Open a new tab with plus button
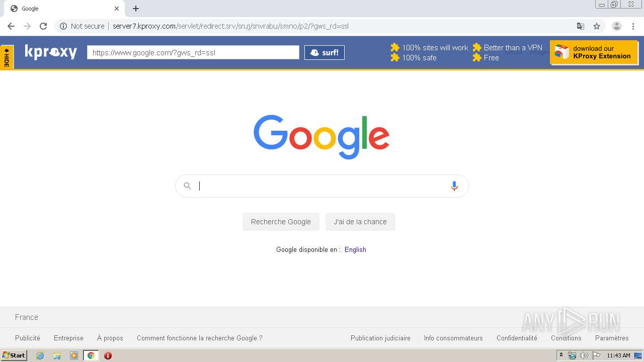Viewport: 644px width, 362px height. coord(136,9)
